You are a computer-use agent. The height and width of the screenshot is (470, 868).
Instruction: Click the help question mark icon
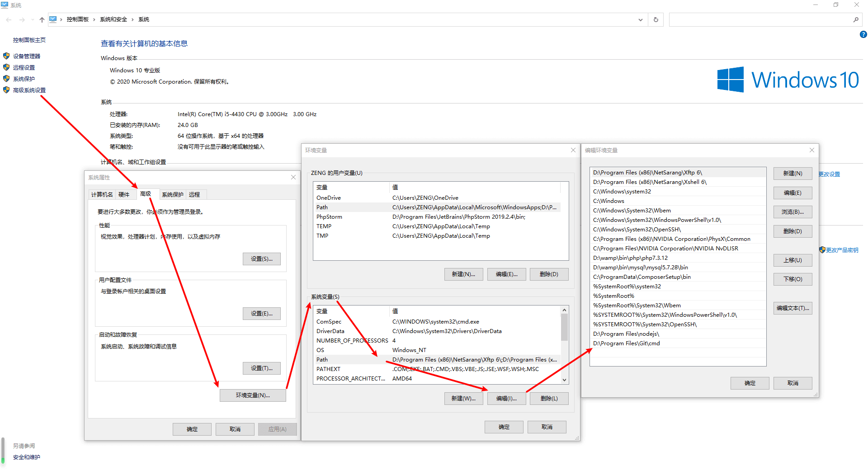(863, 34)
